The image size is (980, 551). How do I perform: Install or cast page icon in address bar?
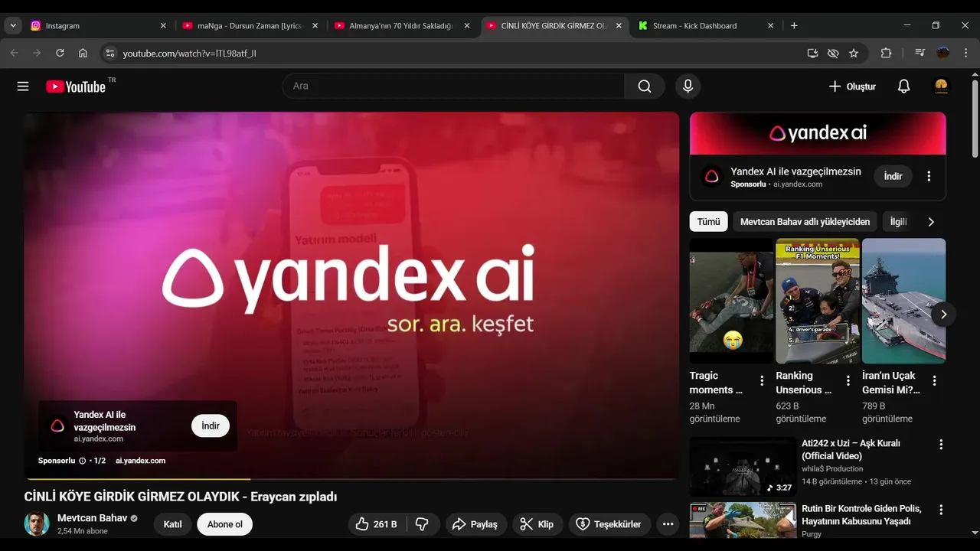pos(812,53)
